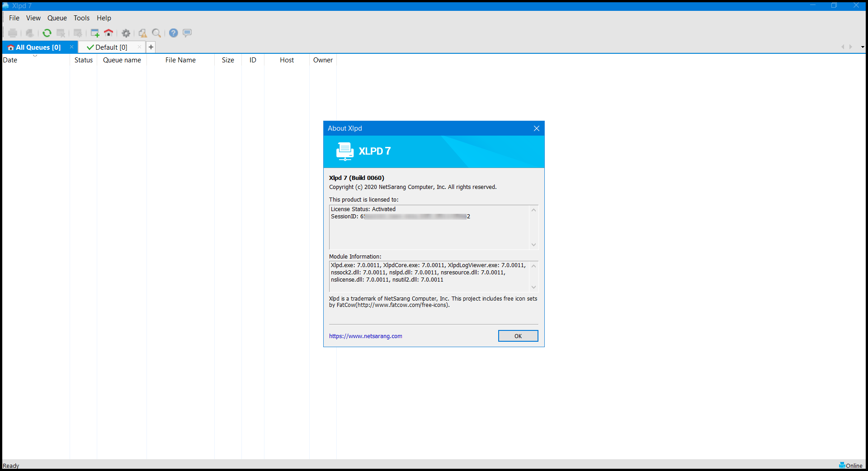The width and height of the screenshot is (868, 471).
Task: Add a new tab with plus button
Action: (x=151, y=47)
